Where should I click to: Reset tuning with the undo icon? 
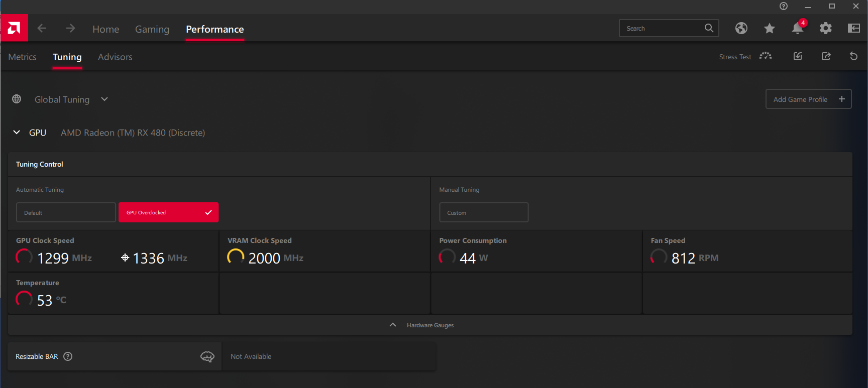[x=853, y=56]
